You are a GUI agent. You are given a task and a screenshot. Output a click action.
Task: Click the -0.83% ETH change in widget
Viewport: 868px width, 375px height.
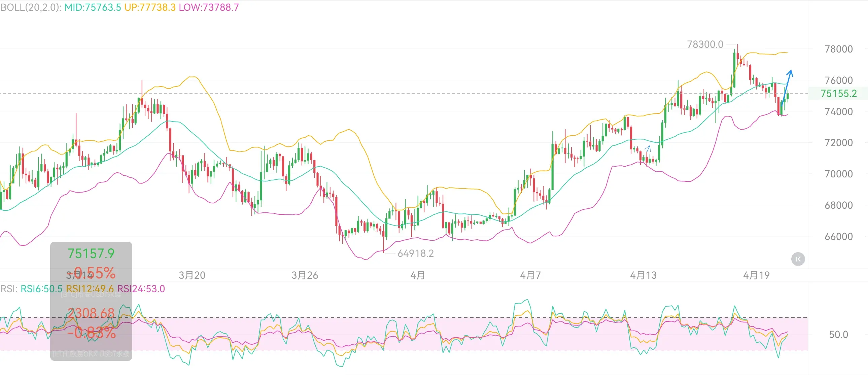pyautogui.click(x=91, y=333)
